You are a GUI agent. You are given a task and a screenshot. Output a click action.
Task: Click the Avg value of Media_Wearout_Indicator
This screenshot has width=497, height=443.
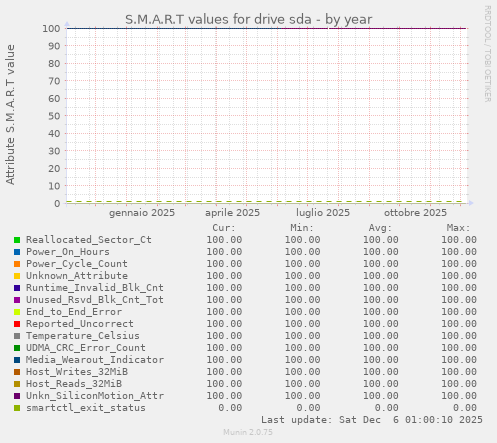381,360
